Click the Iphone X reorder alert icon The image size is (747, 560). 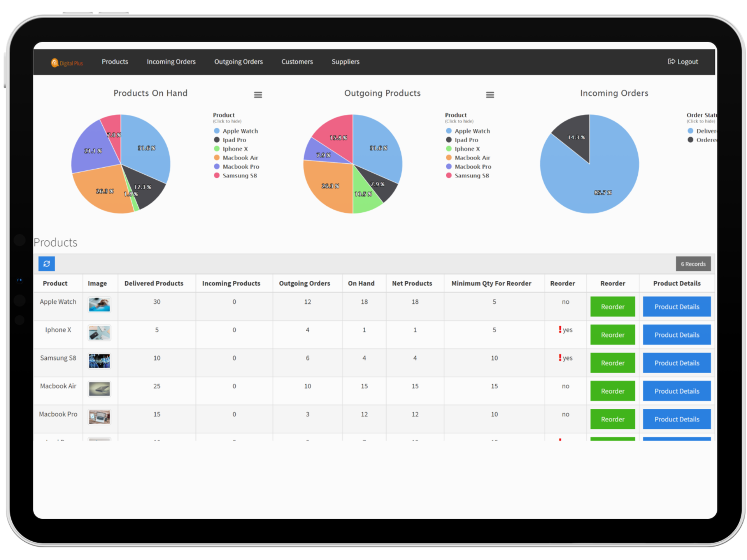tap(560, 329)
